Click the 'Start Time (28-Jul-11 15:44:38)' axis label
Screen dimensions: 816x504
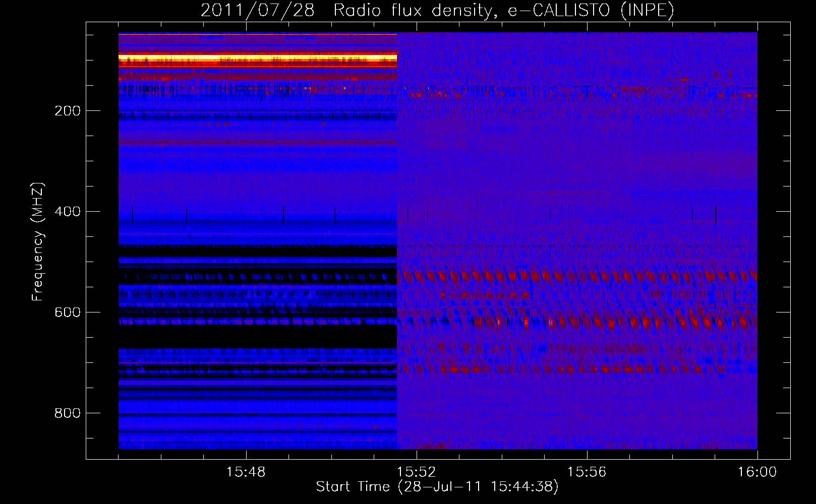pos(437,487)
